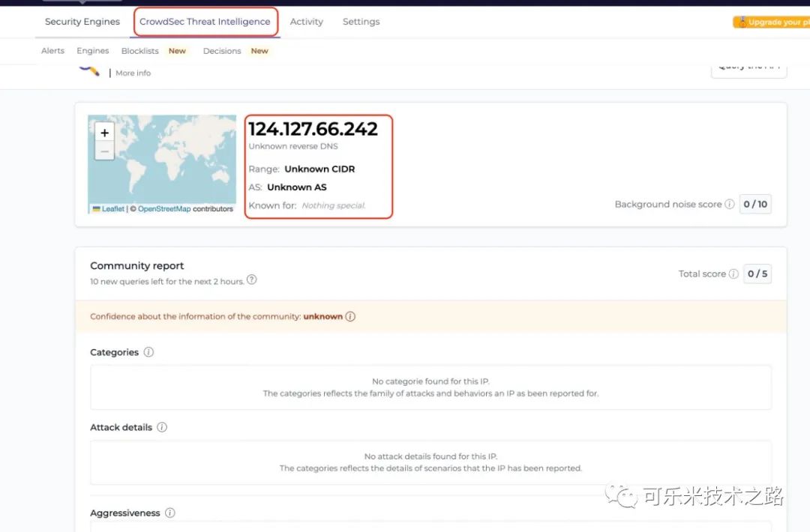Screen dimensions: 810x532
Task: Click the Background noise score info icon
Action: pos(730,204)
